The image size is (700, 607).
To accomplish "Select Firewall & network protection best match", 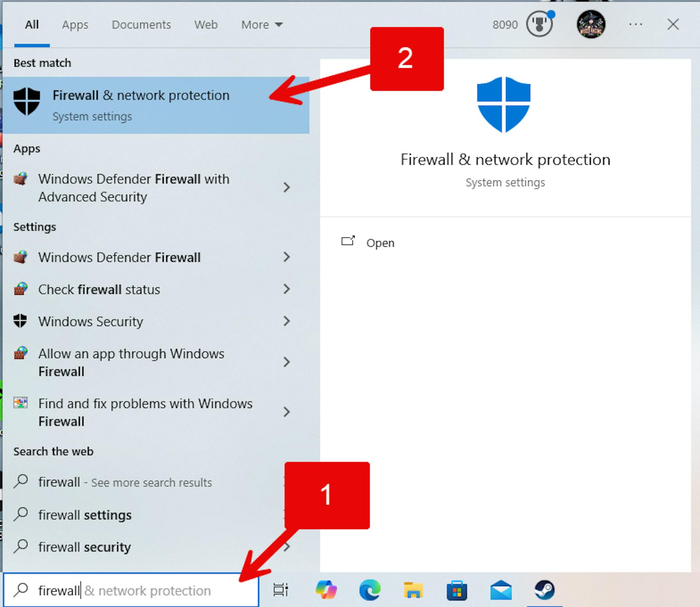I will [x=141, y=105].
